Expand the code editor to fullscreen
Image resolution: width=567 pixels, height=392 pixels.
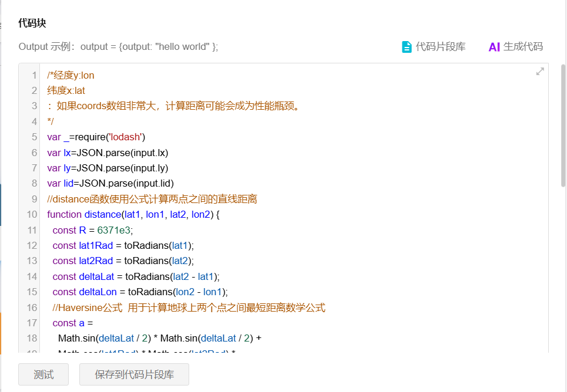point(540,72)
